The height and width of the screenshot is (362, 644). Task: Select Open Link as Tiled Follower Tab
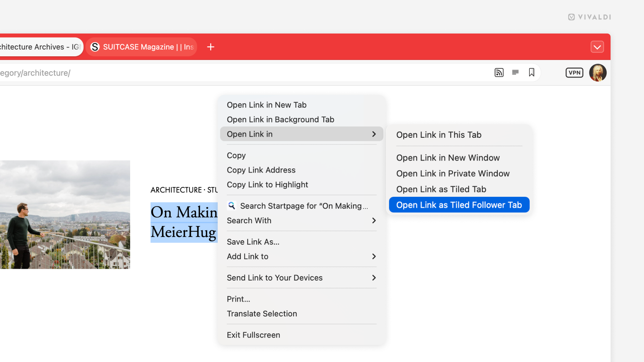click(459, 205)
